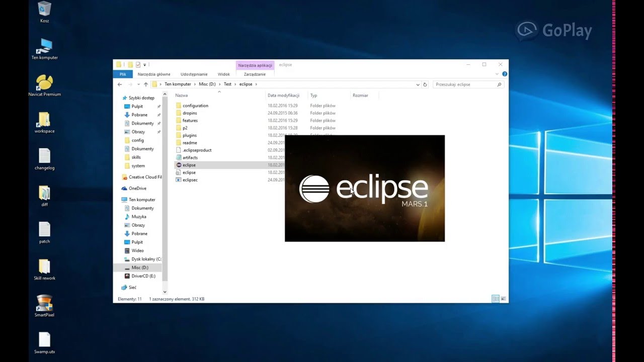The image size is (644, 362).
Task: Click the Forward arrow in Explorer
Action: pyautogui.click(x=130, y=84)
